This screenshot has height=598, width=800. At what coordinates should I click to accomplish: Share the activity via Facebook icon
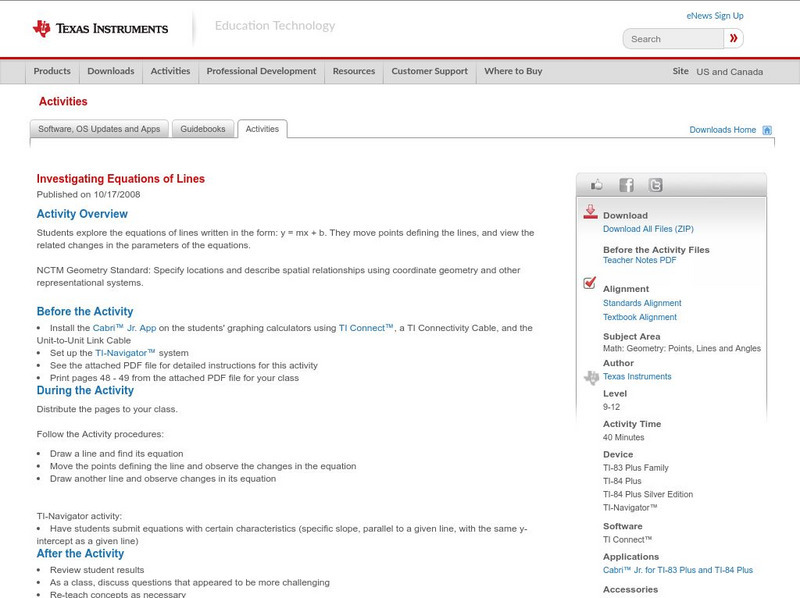(x=626, y=185)
